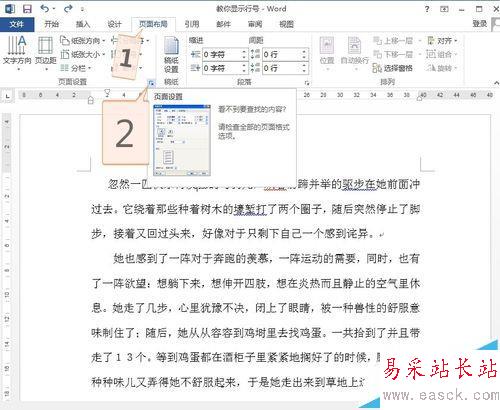The height and width of the screenshot is (410, 500).
Task: Undo the last action
Action: 45,9
